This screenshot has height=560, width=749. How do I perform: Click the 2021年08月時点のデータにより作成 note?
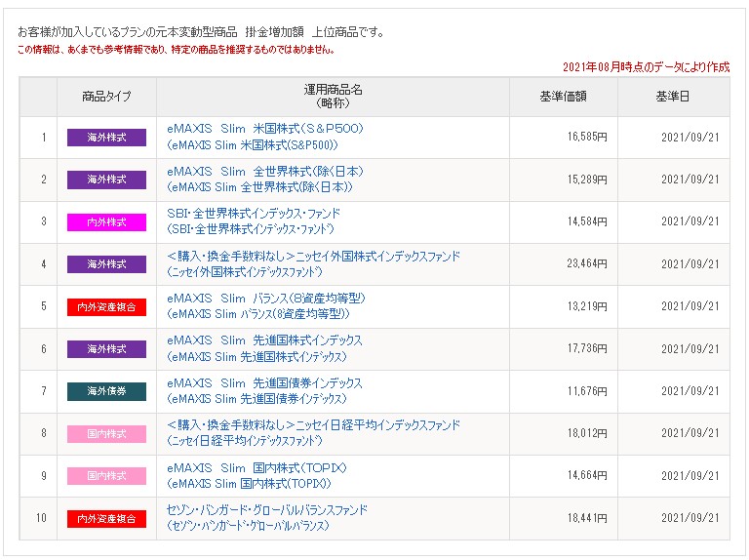pyautogui.click(x=647, y=67)
